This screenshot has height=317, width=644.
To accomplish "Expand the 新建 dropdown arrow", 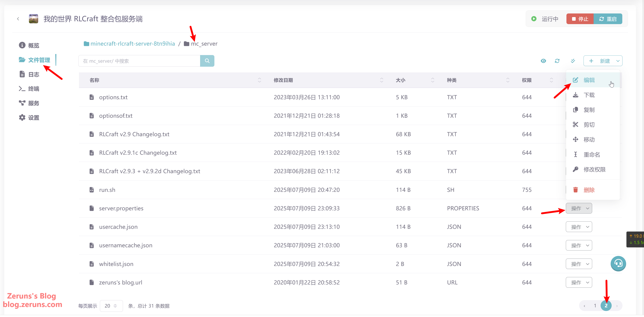I will [x=618, y=61].
